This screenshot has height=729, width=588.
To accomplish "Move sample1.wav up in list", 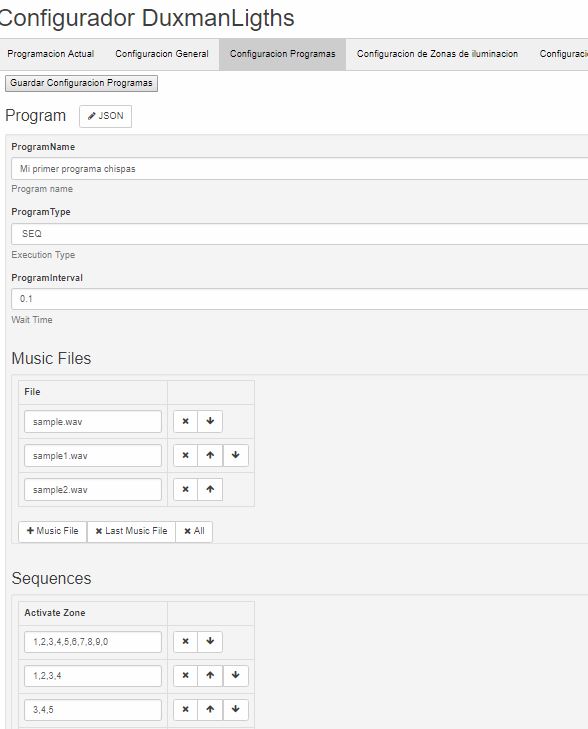I will (210, 455).
